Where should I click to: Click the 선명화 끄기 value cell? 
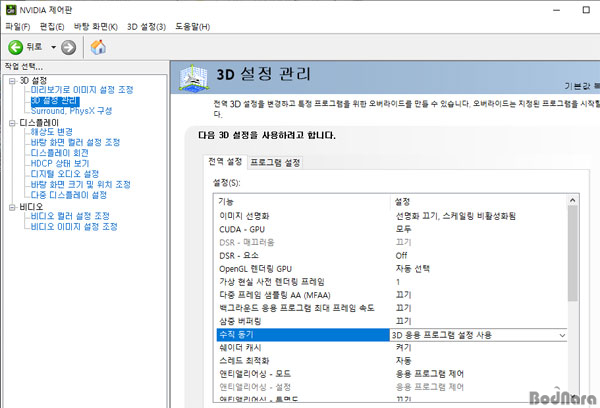click(x=455, y=216)
